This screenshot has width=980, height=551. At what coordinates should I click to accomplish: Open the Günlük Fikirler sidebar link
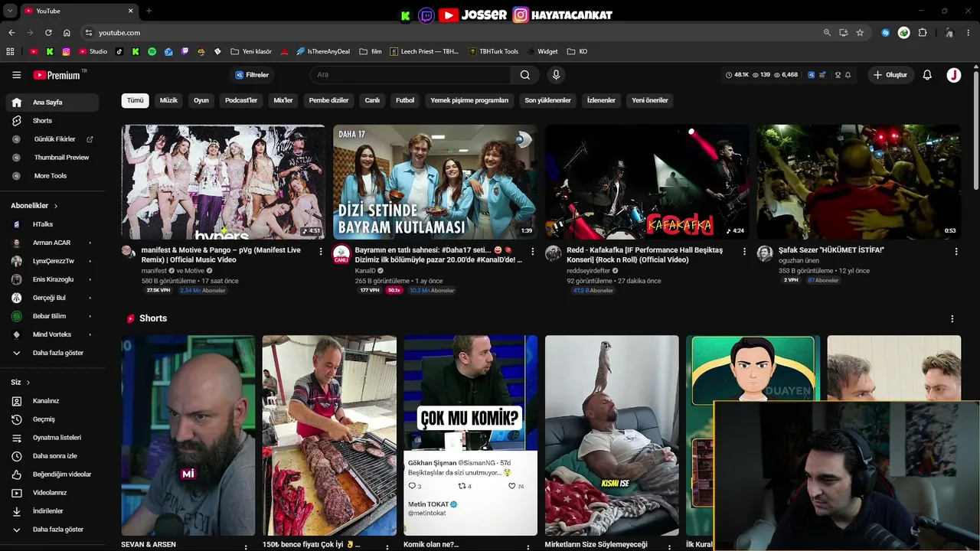(x=52, y=139)
